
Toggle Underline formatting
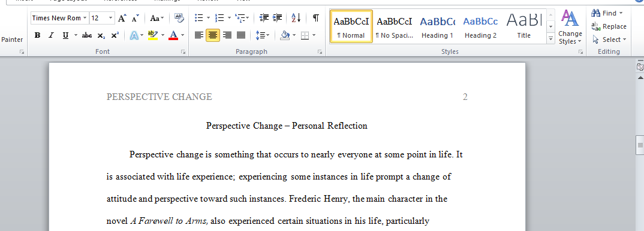click(65, 36)
